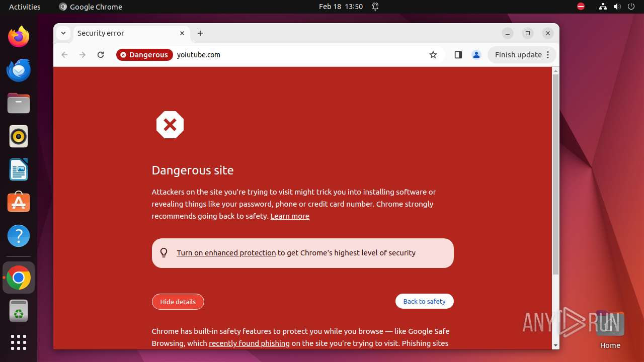Open the clock and calendar menu

pos(341,7)
